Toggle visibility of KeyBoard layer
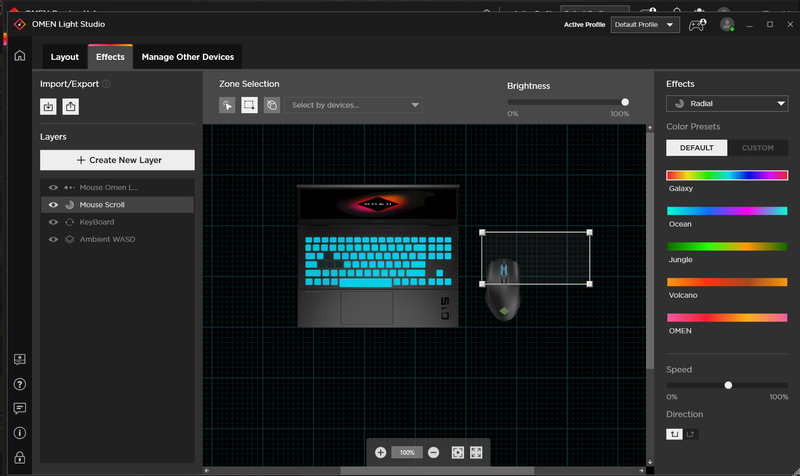This screenshot has width=800, height=476. (x=53, y=222)
